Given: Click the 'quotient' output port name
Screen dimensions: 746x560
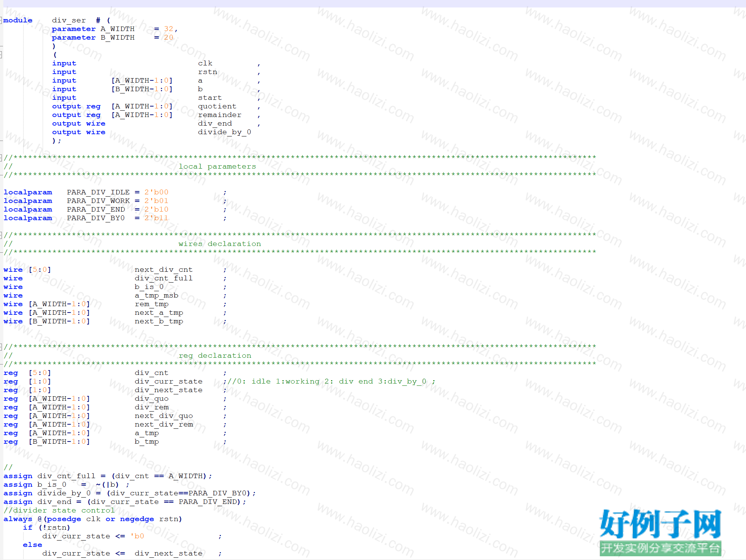Looking at the screenshot, I should click(217, 106).
